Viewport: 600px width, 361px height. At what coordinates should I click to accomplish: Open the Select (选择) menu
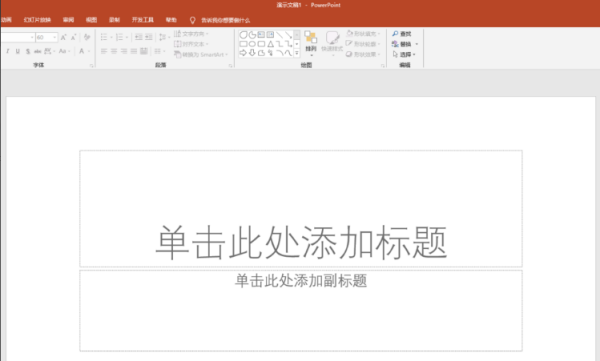point(404,54)
